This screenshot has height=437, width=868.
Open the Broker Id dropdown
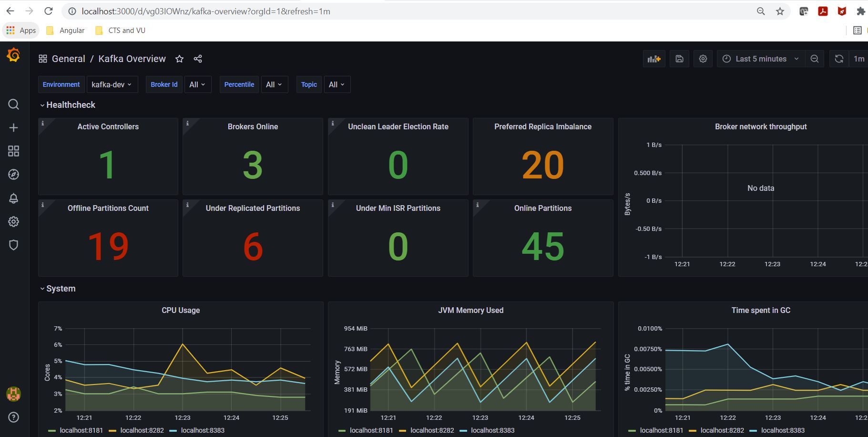click(x=197, y=84)
